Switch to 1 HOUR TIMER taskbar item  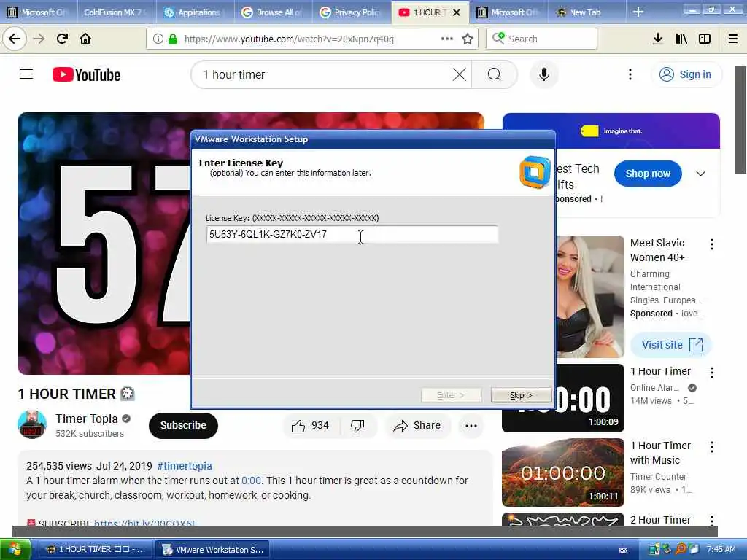click(x=95, y=550)
